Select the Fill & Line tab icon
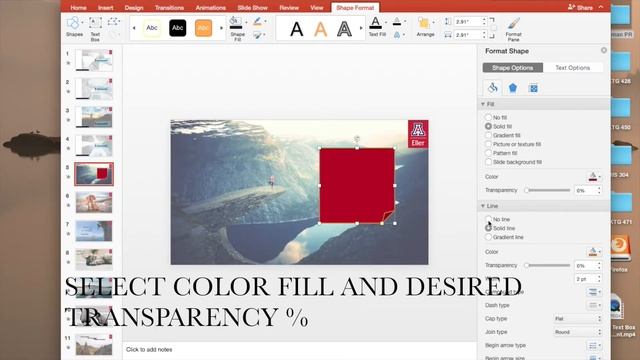 click(x=492, y=88)
